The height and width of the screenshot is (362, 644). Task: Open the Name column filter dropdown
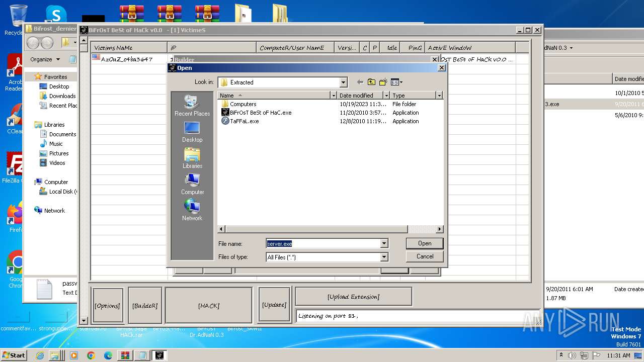click(x=333, y=96)
